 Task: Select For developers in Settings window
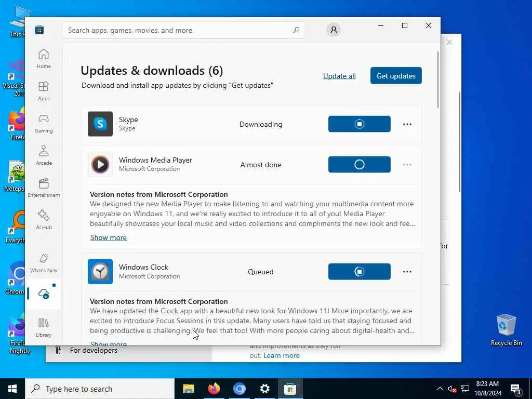(94, 350)
